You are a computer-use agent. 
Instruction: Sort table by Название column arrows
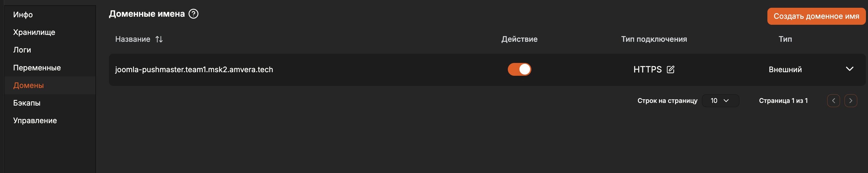point(159,39)
